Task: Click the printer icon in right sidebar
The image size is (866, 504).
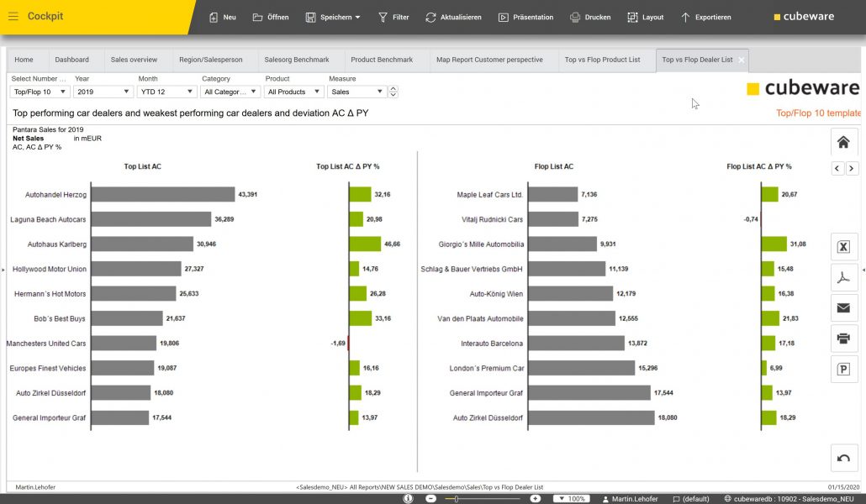Action: tap(843, 339)
